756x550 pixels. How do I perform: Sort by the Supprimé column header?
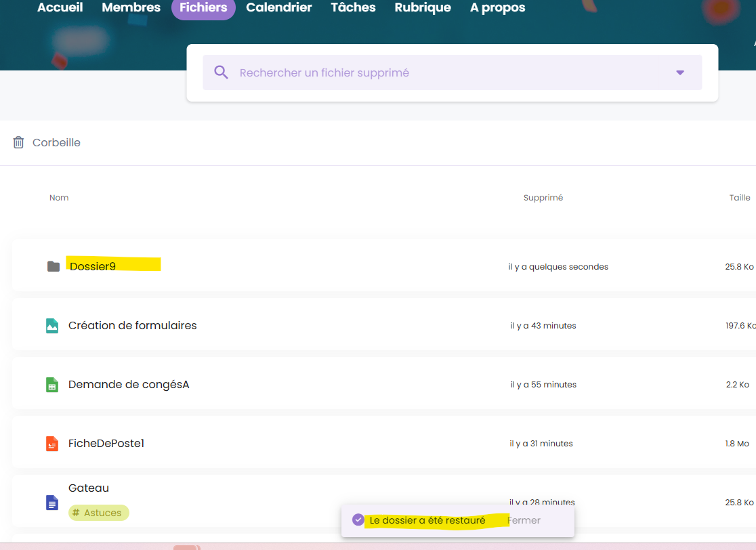click(543, 198)
